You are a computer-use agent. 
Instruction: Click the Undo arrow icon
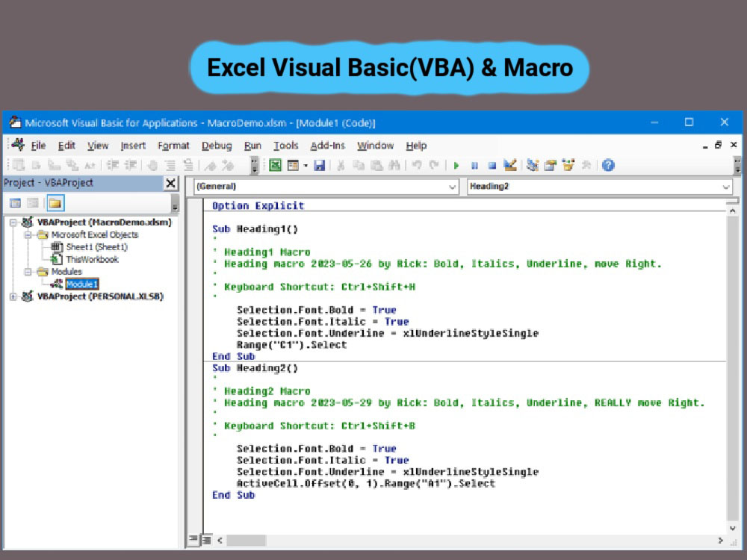[417, 165]
